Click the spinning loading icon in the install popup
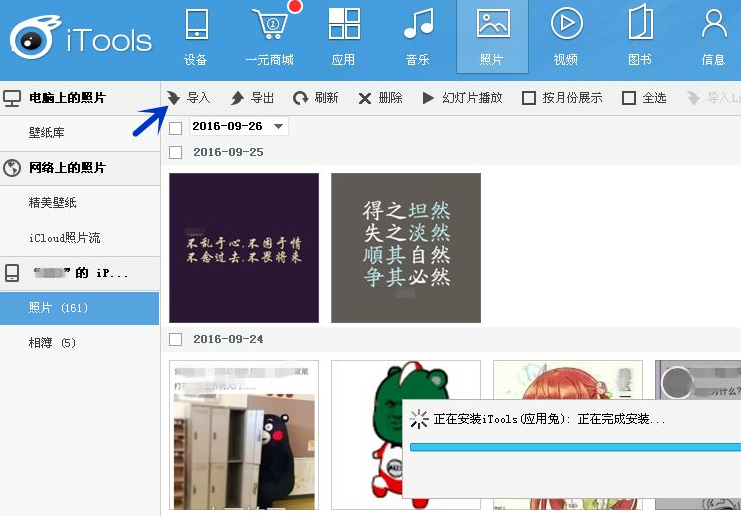Image resolution: width=741 pixels, height=516 pixels. pos(419,419)
